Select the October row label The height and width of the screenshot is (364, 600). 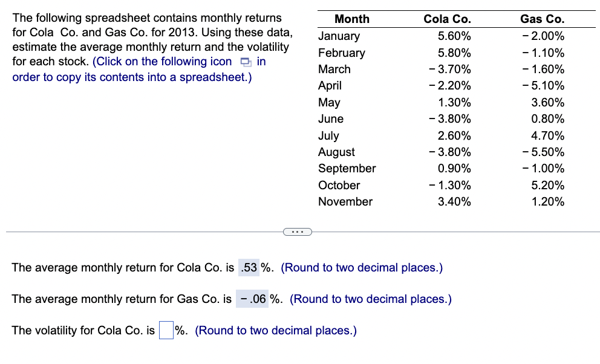pos(339,185)
